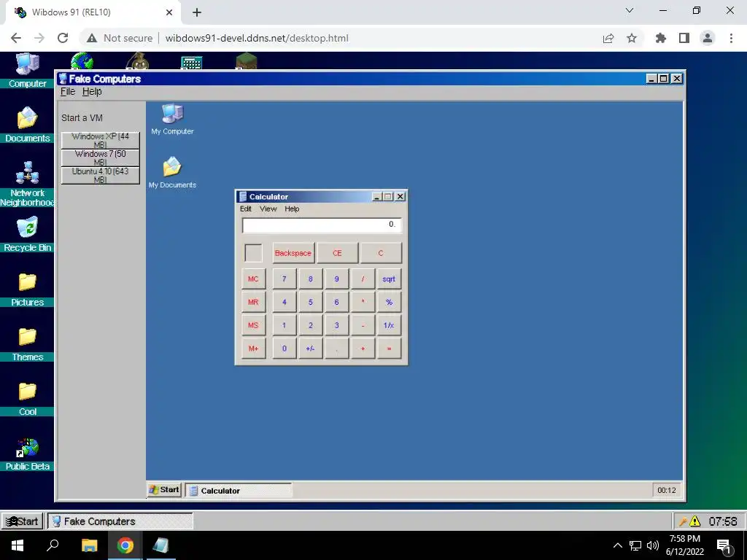Click Fake Computers in Wibdows taskbar
Image resolution: width=747 pixels, height=560 pixels.
click(120, 521)
